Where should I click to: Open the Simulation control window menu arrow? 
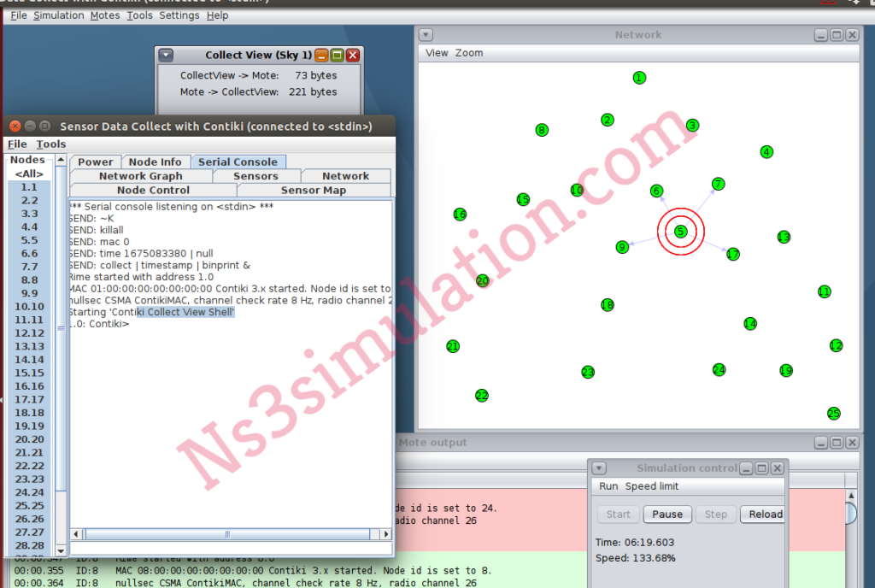click(599, 468)
